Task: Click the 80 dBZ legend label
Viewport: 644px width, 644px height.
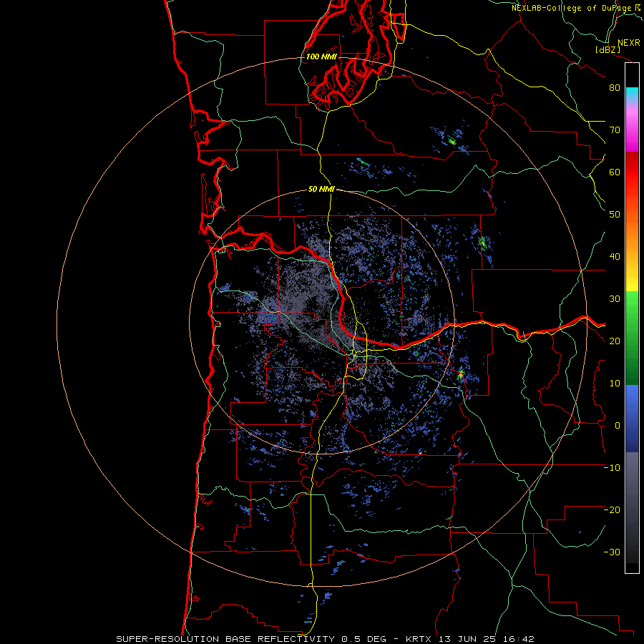Action: click(x=615, y=88)
